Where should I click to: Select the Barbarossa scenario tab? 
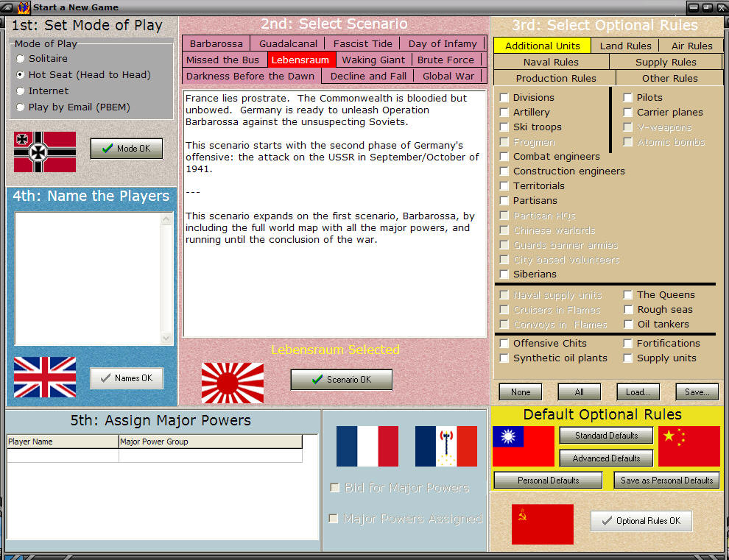215,43
